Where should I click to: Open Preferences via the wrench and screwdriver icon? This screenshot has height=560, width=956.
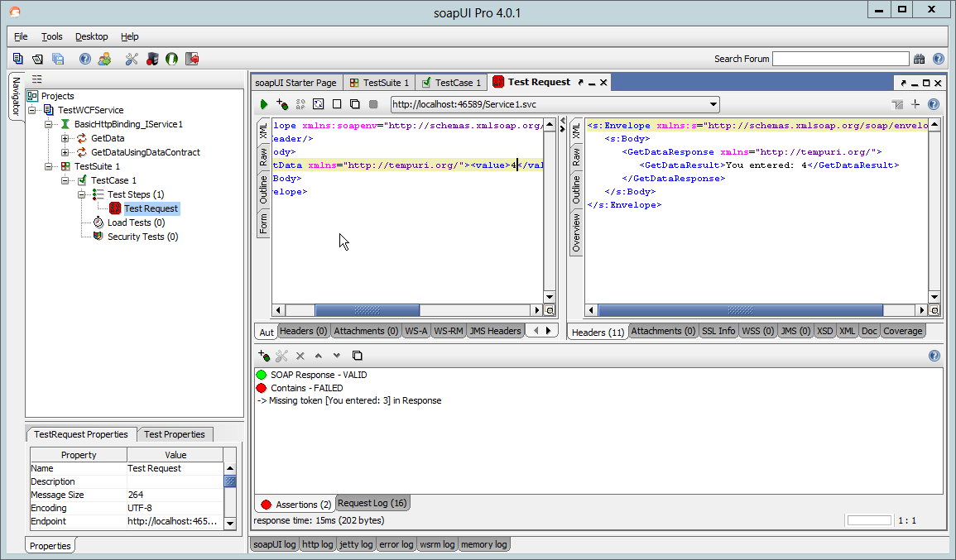132,59
